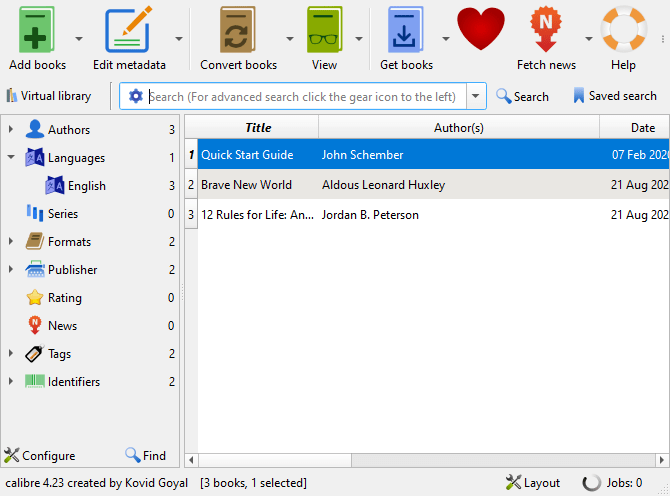This screenshot has height=496, width=670.
Task: Open the Fetch news dropdown arrow
Action: 589,39
